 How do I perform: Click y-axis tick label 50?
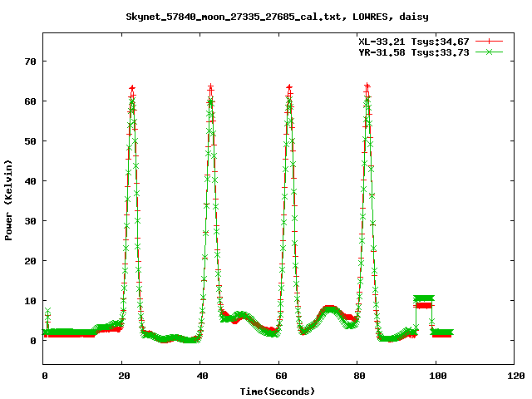30,141
